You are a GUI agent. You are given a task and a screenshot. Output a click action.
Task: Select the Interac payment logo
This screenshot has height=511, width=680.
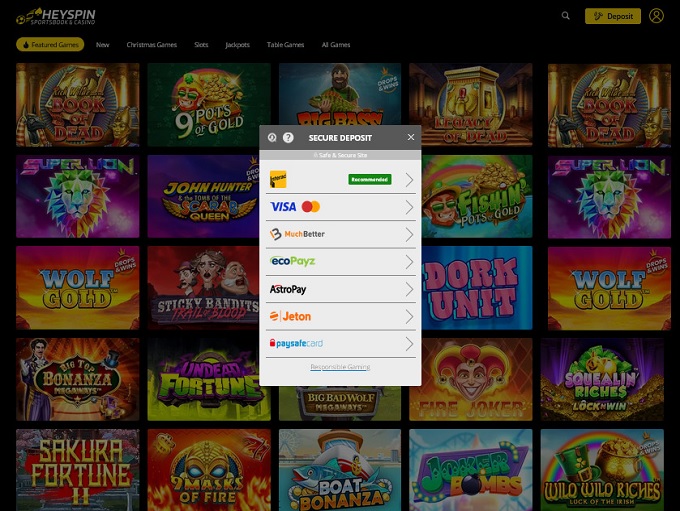pyautogui.click(x=279, y=180)
